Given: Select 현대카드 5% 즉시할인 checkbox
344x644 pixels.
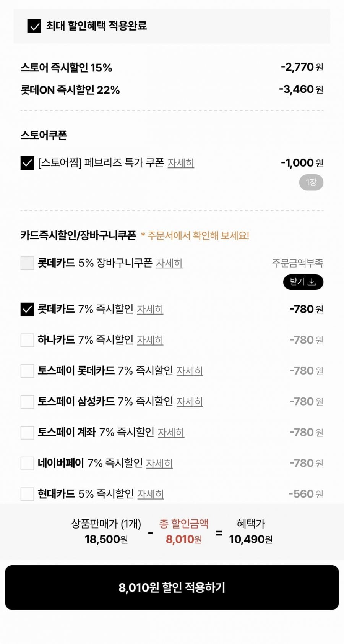Looking at the screenshot, I should (28, 494).
